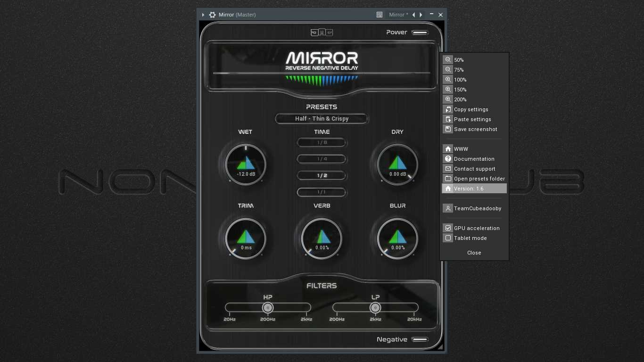Click the TeamCubeadooby account entry
Image resolution: width=644 pixels, height=362 pixels.
pos(474,208)
